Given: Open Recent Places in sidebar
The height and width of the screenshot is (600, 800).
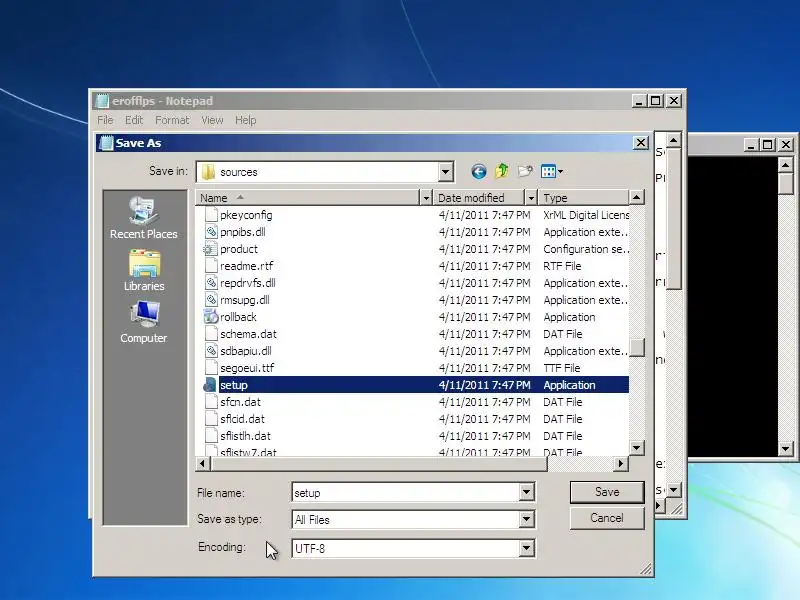Looking at the screenshot, I should click(x=144, y=218).
